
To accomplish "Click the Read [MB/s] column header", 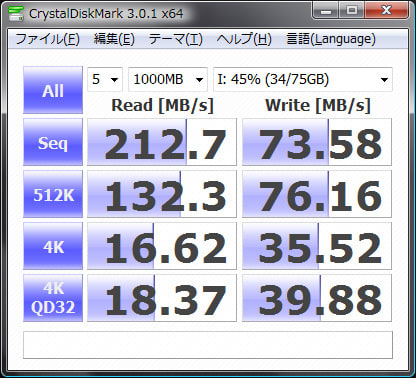I will [162, 105].
